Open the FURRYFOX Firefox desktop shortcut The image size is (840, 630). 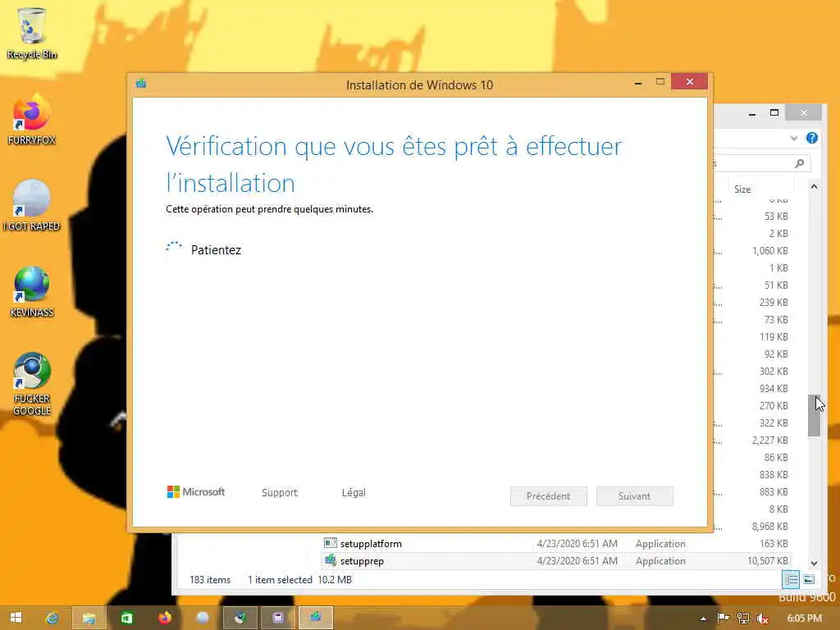coord(32,119)
